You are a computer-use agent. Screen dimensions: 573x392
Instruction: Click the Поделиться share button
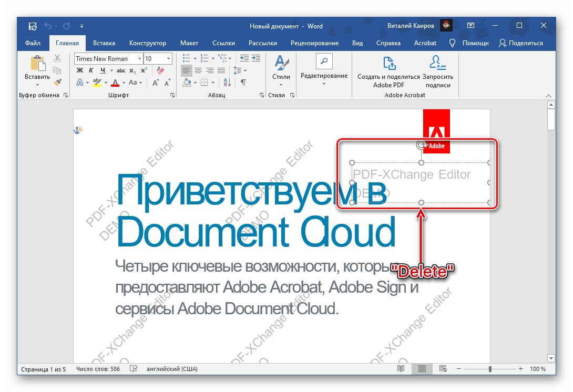(x=521, y=43)
